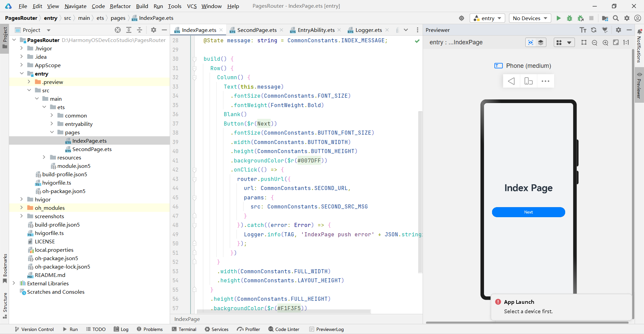The width and height of the screenshot is (644, 334).
Task: Refresh the Previewer
Action: (594, 30)
